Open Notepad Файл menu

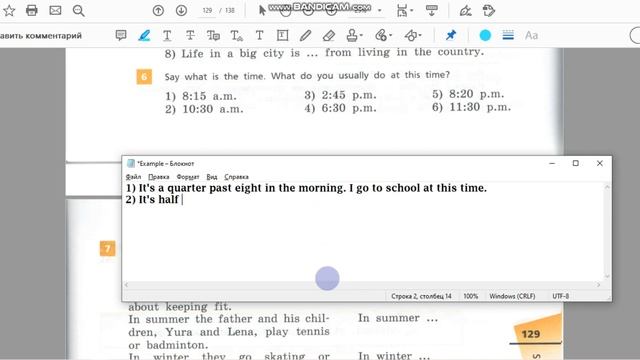tap(133, 177)
